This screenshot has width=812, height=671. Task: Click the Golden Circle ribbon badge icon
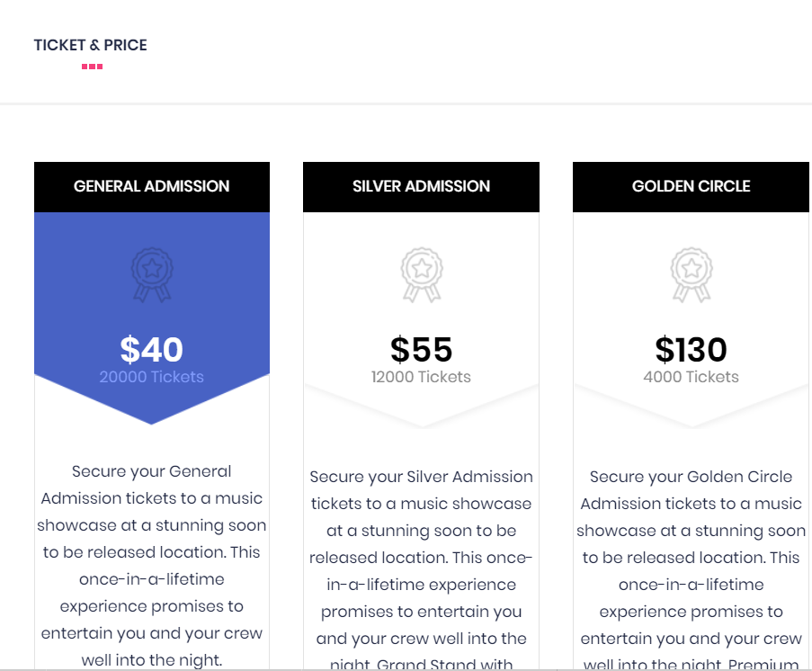pos(692,274)
